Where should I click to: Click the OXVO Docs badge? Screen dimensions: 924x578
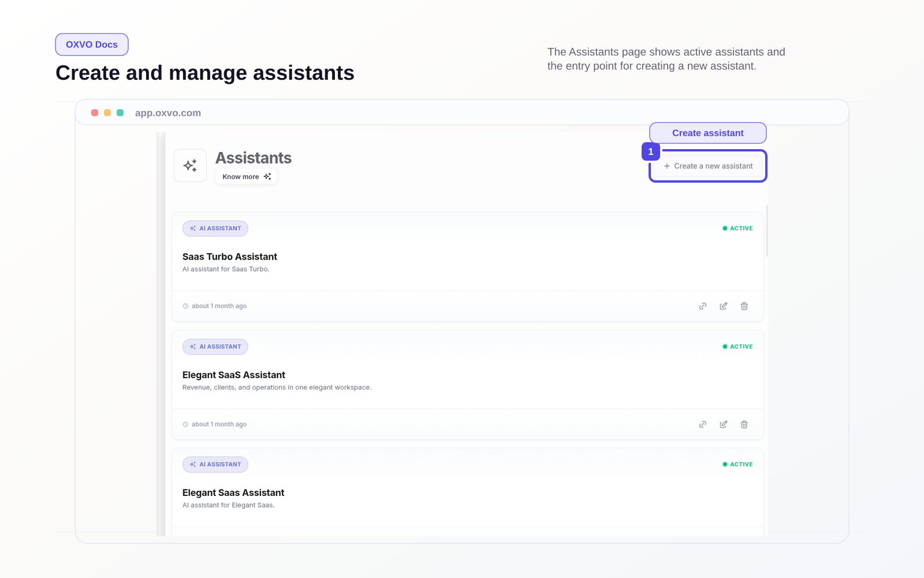click(x=92, y=45)
